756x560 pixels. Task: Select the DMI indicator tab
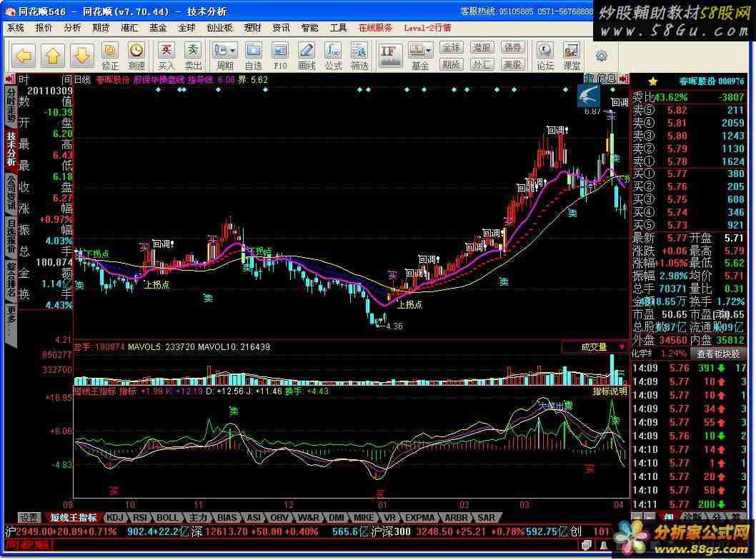(336, 518)
